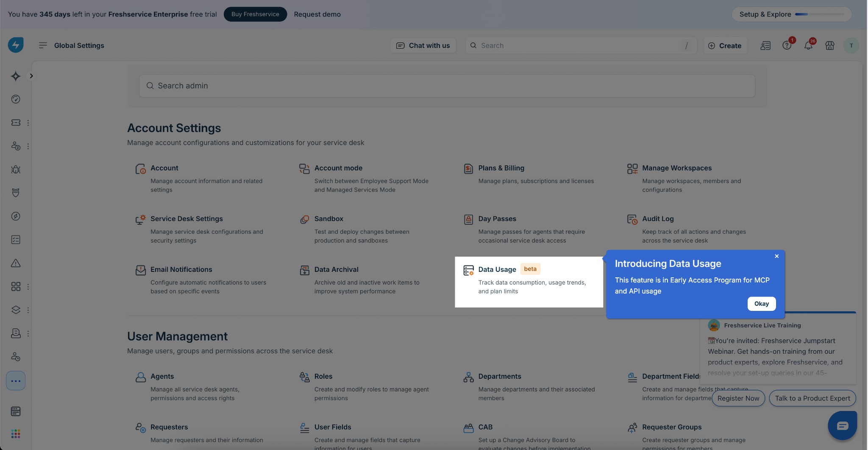Click Register Now button
Viewport: 868px width, 450px height.
[738, 398]
